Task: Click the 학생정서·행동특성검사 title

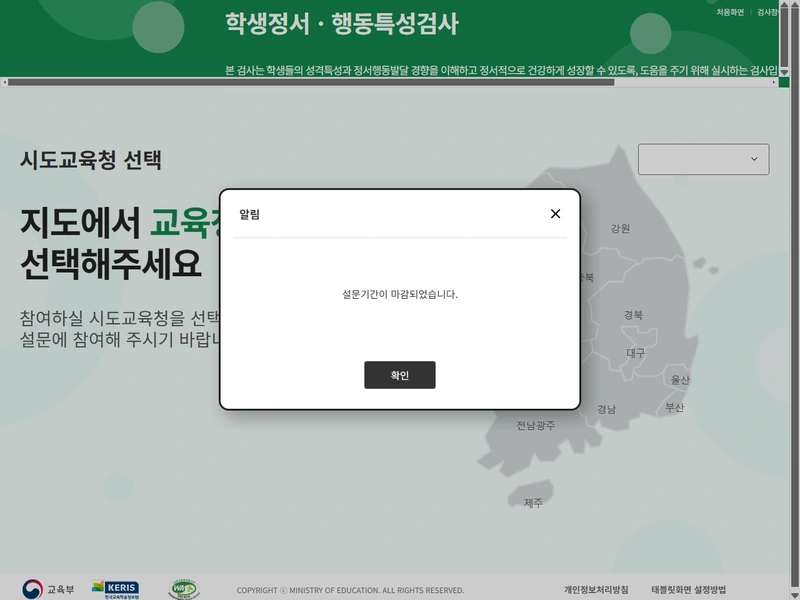Action: (x=342, y=23)
